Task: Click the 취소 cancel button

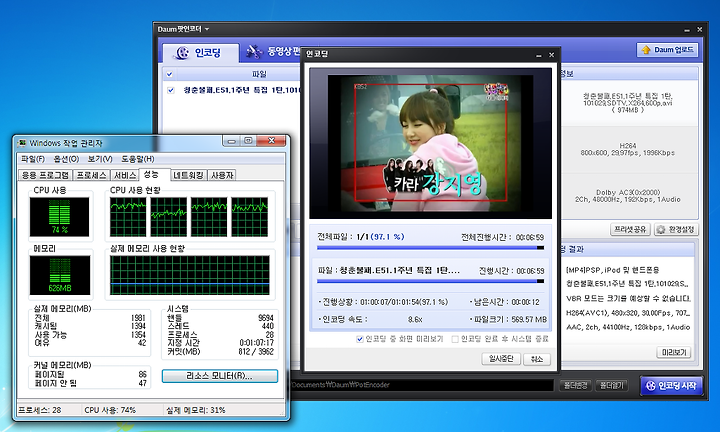Action: [x=537, y=359]
